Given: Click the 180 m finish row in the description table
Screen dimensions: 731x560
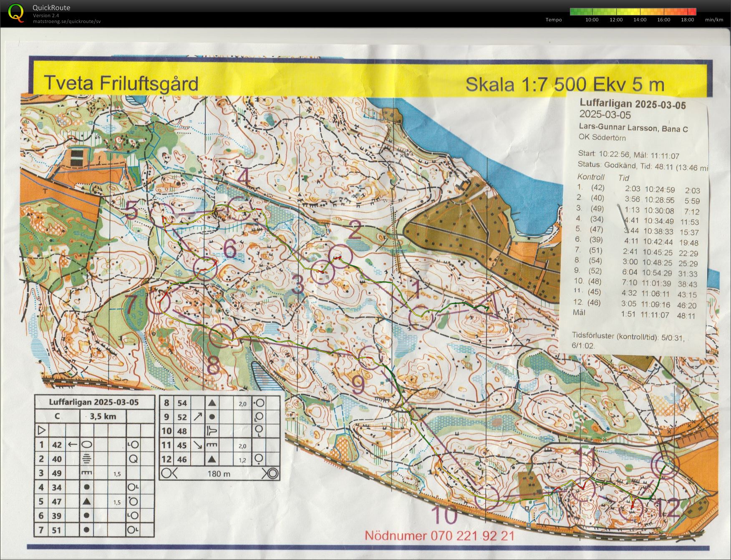Looking at the screenshot, I should (x=219, y=473).
